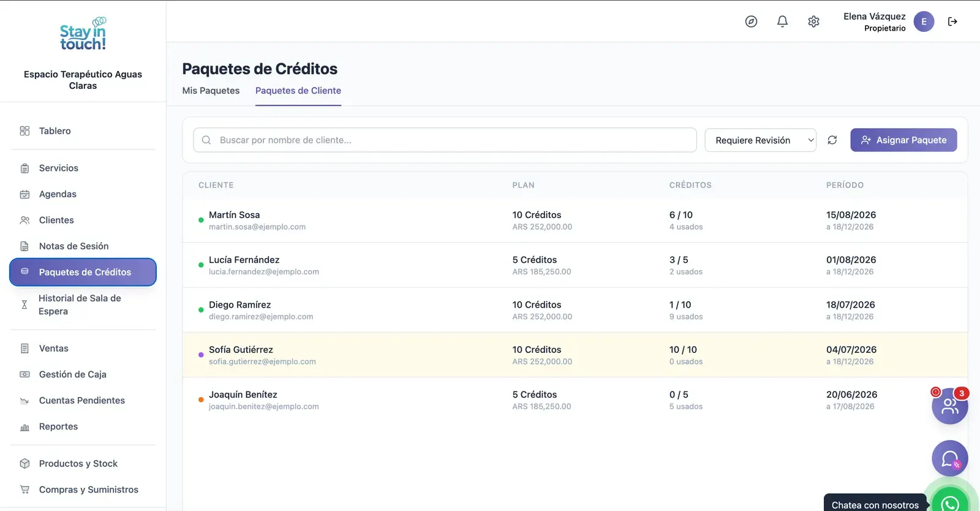Focus the client name search field

[445, 140]
